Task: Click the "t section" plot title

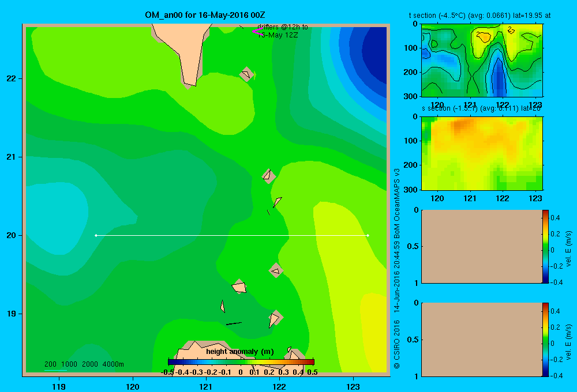Action: pos(480,16)
